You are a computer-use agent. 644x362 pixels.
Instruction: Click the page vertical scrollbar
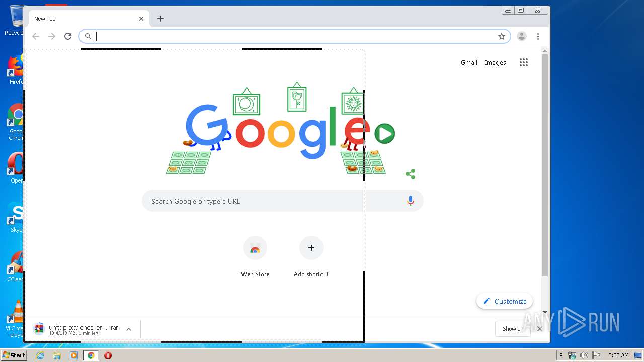point(545,164)
